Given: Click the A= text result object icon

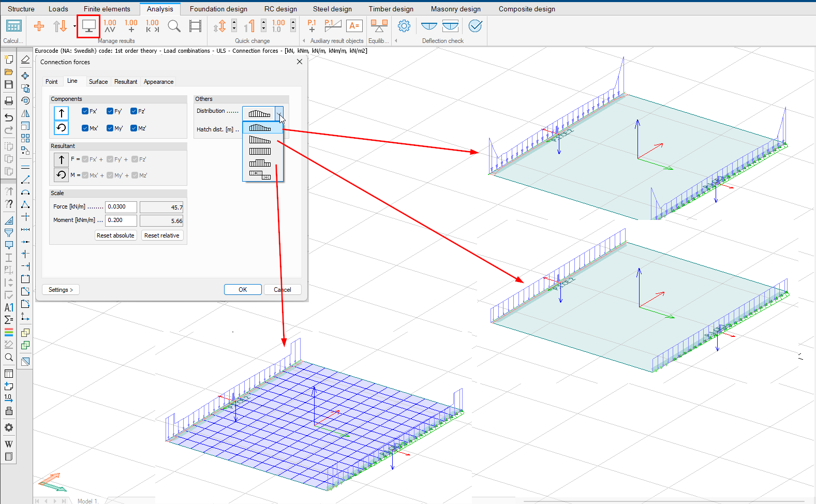Looking at the screenshot, I should pyautogui.click(x=354, y=26).
